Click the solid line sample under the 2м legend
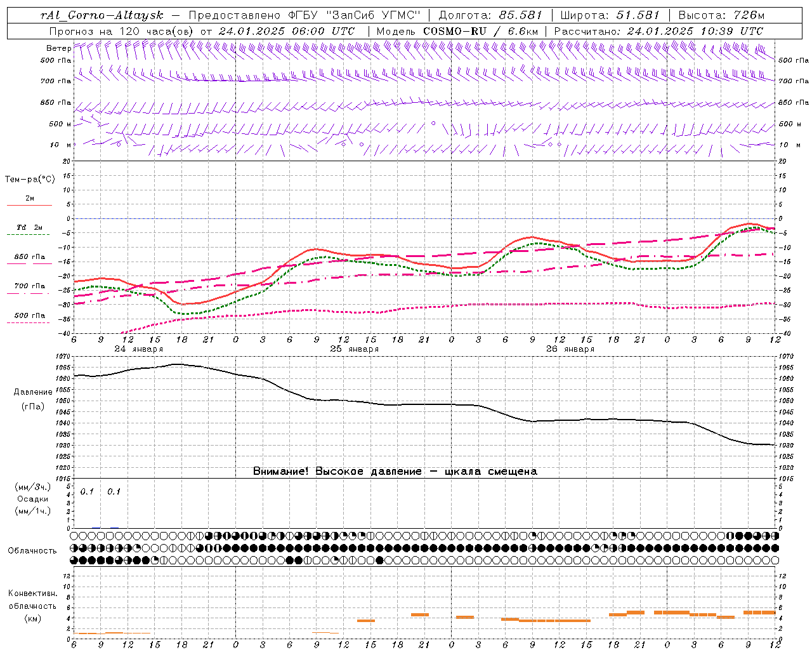 point(29,206)
